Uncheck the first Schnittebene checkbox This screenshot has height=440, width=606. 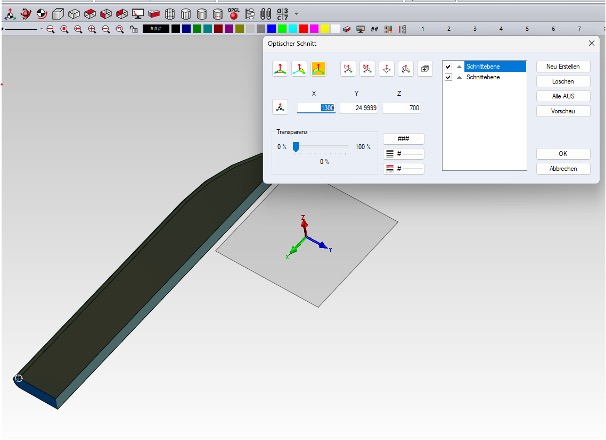point(448,67)
